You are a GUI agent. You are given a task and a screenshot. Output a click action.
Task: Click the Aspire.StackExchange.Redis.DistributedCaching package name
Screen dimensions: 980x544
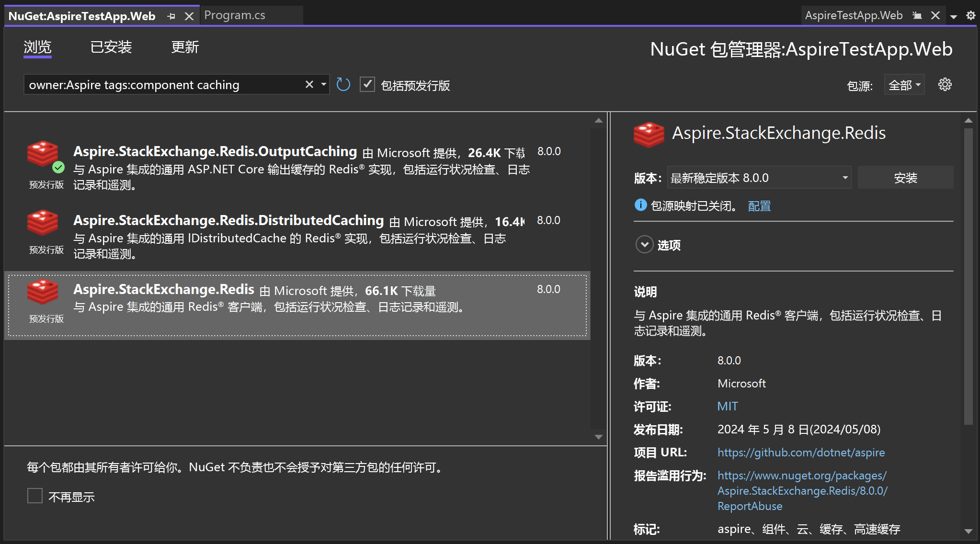[228, 220]
